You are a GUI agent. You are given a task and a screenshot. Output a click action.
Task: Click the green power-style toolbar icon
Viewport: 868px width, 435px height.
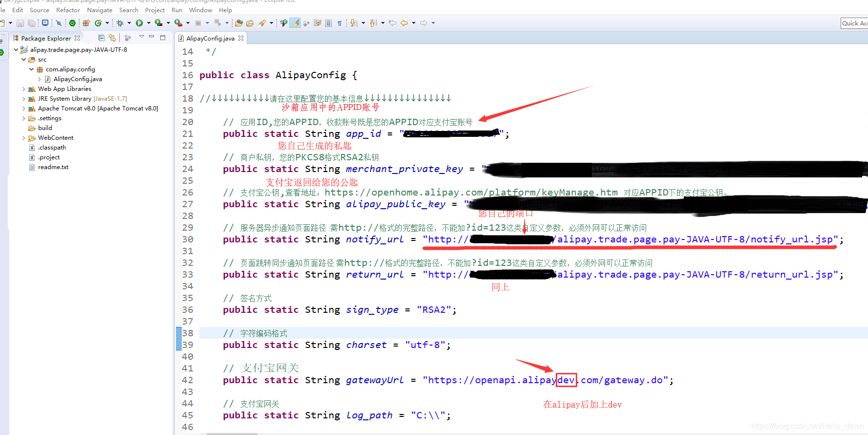pyautogui.click(x=72, y=23)
